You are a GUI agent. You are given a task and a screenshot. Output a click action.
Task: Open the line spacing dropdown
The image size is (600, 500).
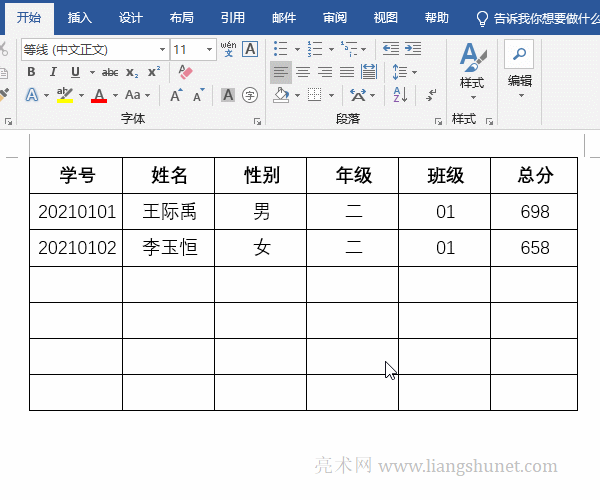(x=402, y=72)
